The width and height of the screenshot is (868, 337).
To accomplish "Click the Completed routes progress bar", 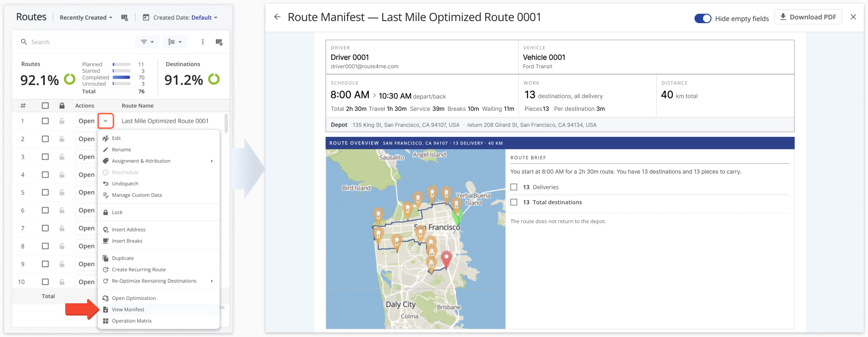I will [x=121, y=78].
